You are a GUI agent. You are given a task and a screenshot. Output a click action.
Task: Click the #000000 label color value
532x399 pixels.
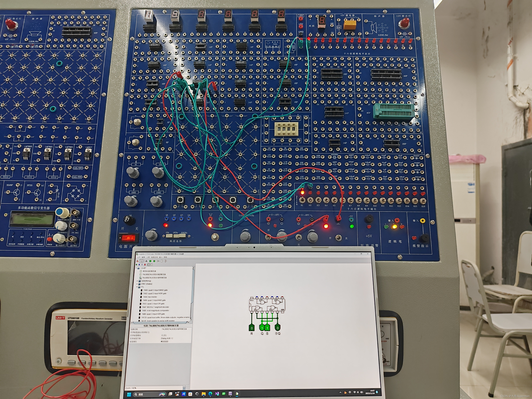164,342
